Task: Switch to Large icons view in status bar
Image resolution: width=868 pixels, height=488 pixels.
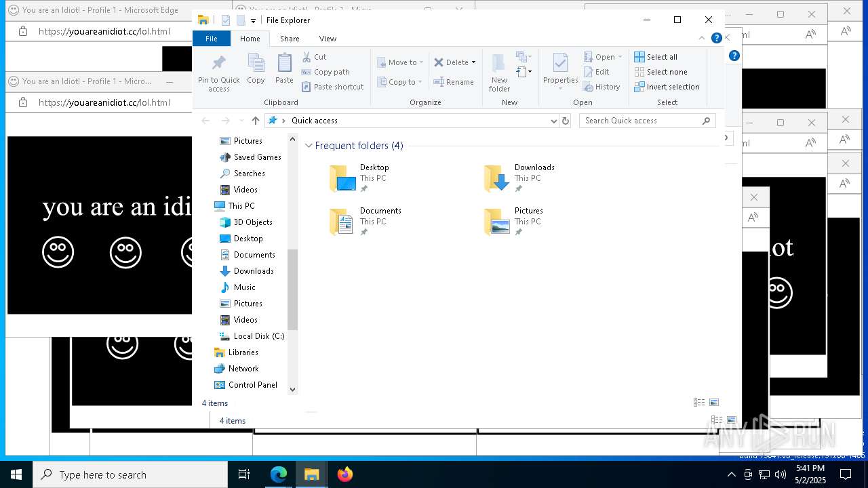Action: [x=713, y=403]
